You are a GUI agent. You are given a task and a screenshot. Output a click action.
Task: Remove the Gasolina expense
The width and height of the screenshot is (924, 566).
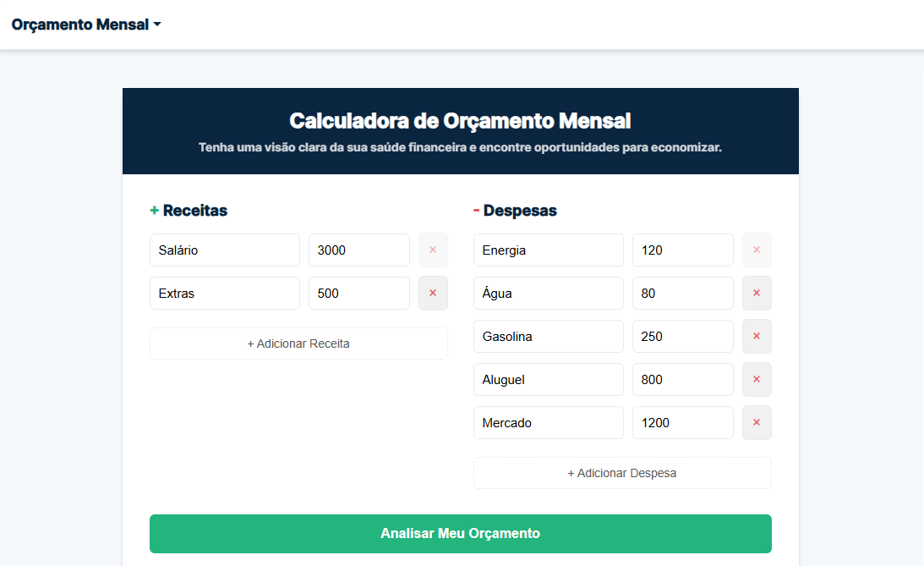click(x=757, y=336)
